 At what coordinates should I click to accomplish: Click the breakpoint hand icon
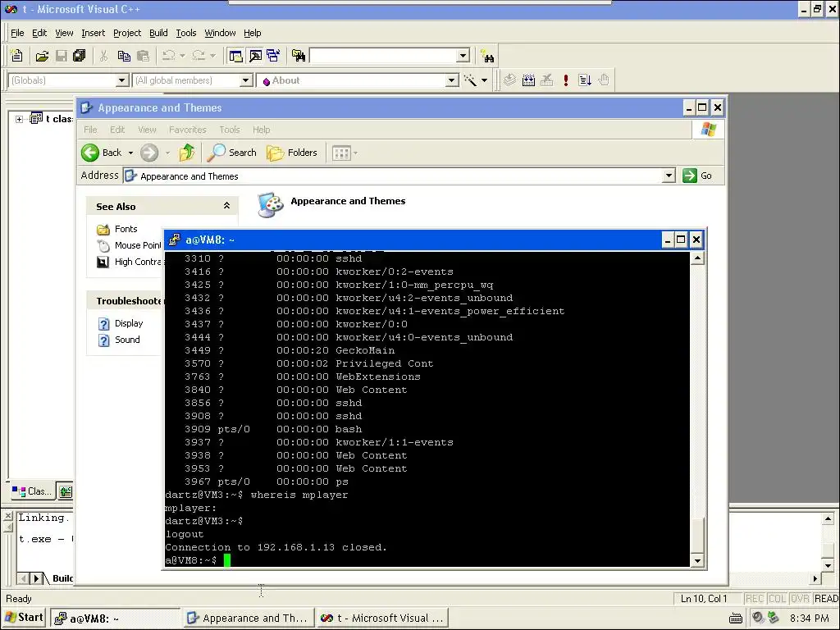point(603,80)
